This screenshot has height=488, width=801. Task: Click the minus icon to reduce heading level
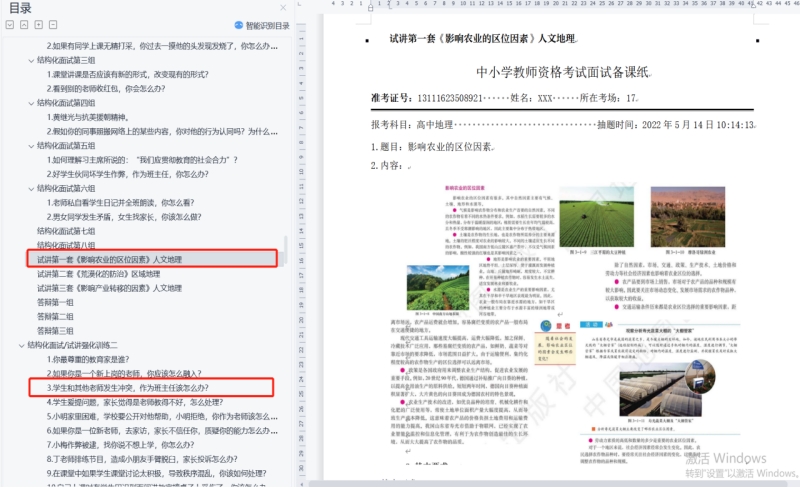click(x=53, y=25)
